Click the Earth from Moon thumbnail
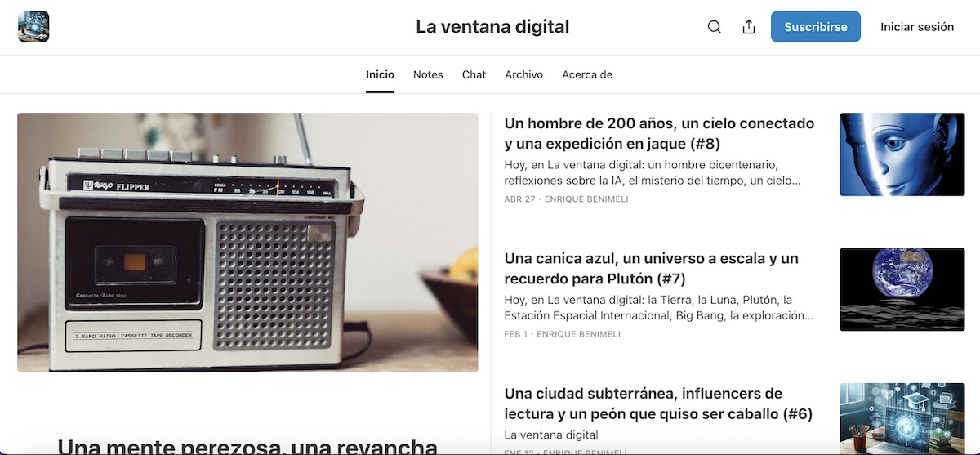980x455 pixels. click(902, 289)
